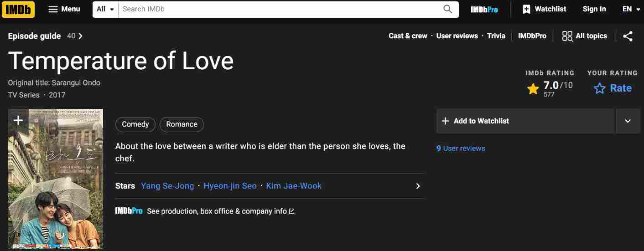This screenshot has height=251, width=644.
Task: Open Kim Jae-Wook's page
Action: (x=294, y=186)
